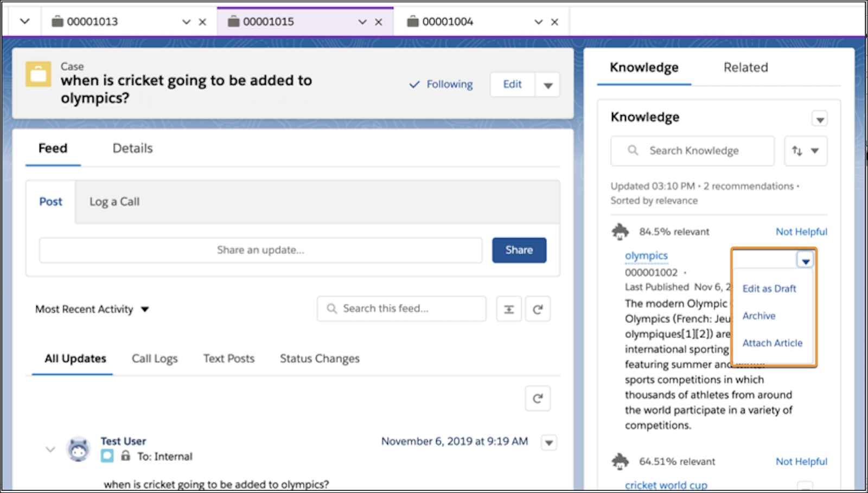Image resolution: width=868 pixels, height=493 pixels.
Task: Open Most Recent Activity sort dropdown
Action: point(92,309)
